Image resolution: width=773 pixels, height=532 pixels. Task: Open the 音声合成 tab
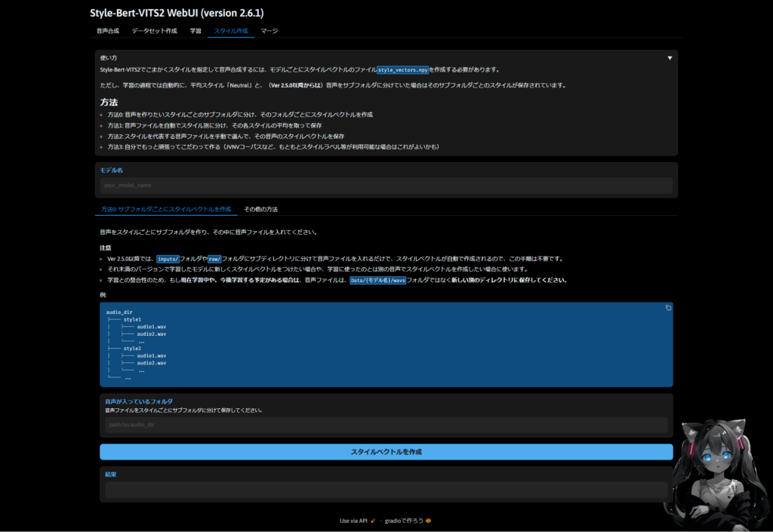107,30
